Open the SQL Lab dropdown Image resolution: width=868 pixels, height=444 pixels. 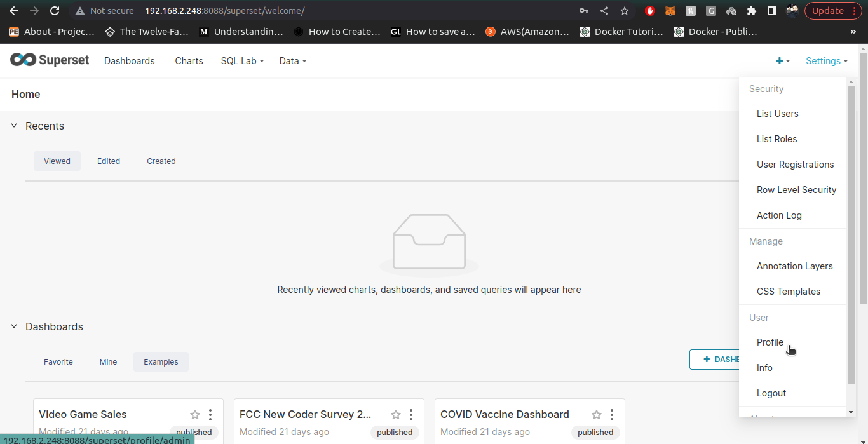[241, 60]
